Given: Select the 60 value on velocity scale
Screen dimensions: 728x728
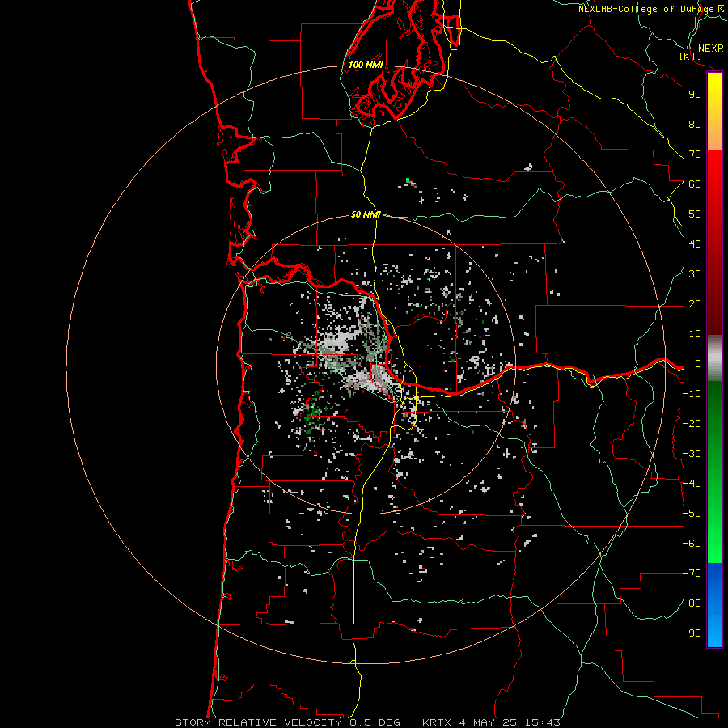Looking at the screenshot, I should (695, 184).
